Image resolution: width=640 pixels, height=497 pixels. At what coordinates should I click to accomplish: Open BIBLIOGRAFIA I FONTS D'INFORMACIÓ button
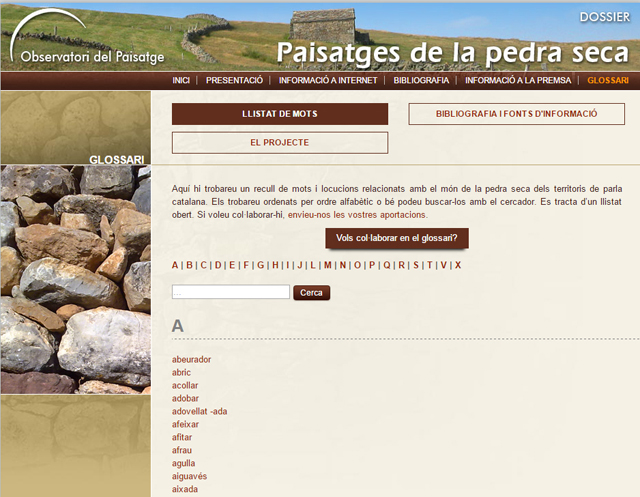(x=516, y=114)
